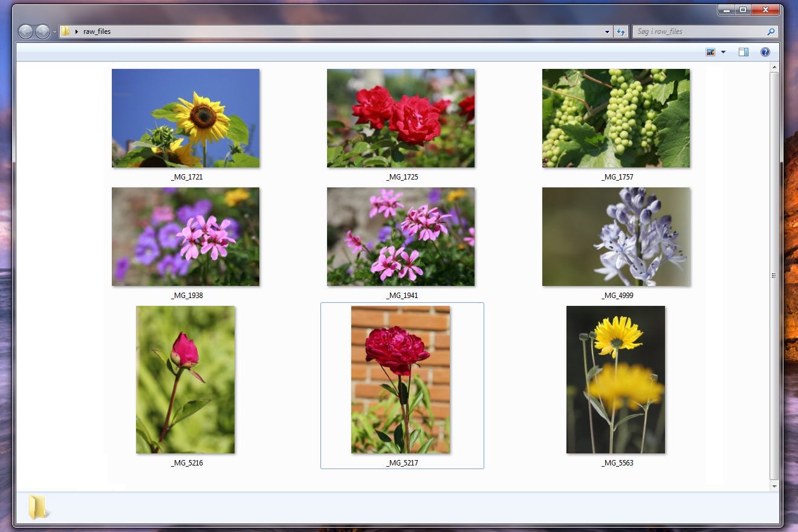Click the search magnifier icon
798x532 pixels.
tap(771, 31)
